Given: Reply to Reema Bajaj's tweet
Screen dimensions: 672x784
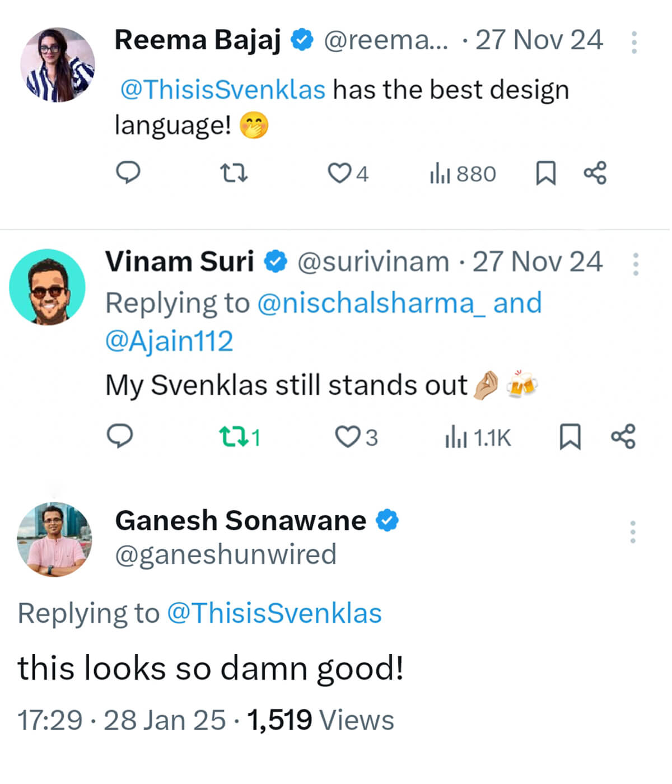Looking at the screenshot, I should pos(128,172).
